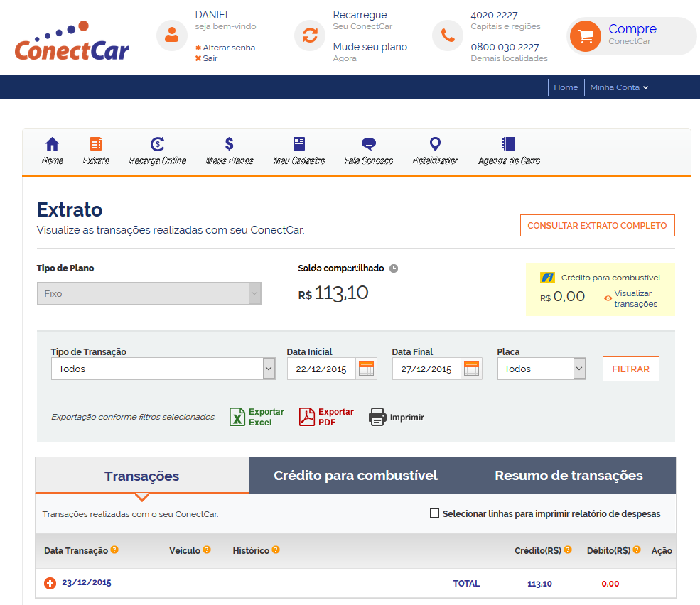Open the Tipo de Transação dropdown
The image size is (700, 605).
[x=163, y=369]
